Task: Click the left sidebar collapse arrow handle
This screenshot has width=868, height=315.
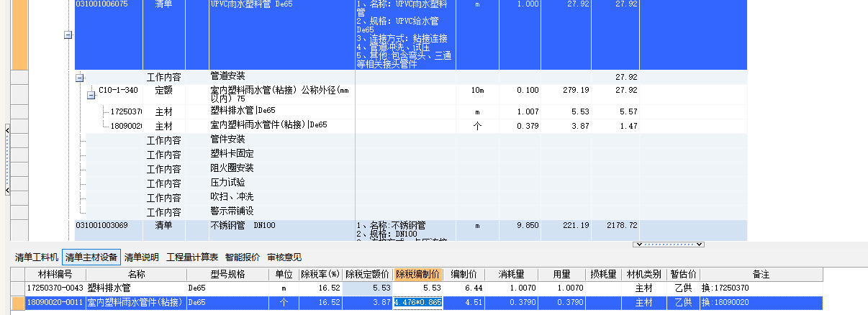Action: [6, 130]
